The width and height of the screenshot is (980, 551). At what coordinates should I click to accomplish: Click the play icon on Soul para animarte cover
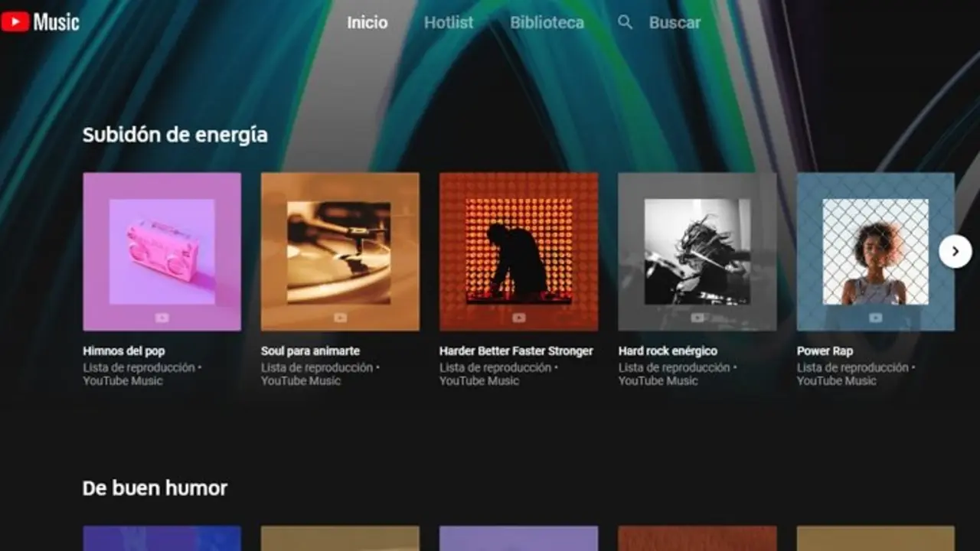(340, 318)
